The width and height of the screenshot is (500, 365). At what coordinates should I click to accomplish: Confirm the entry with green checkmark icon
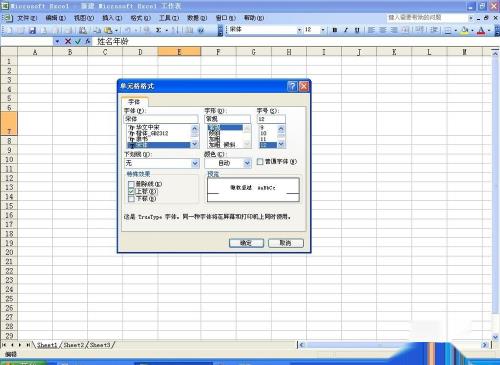[78, 41]
